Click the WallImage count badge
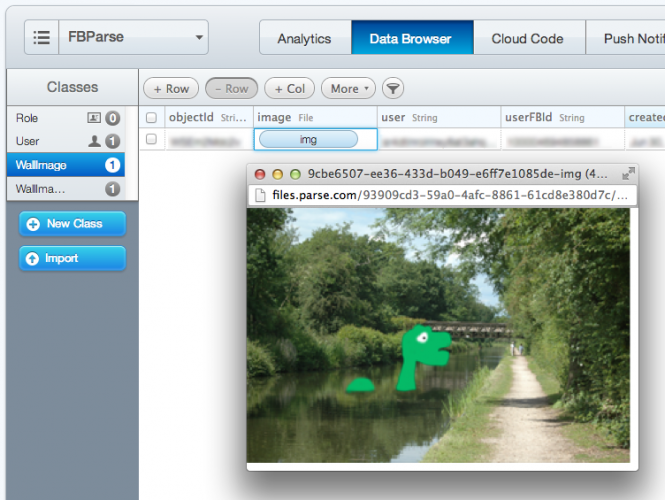 (x=112, y=165)
